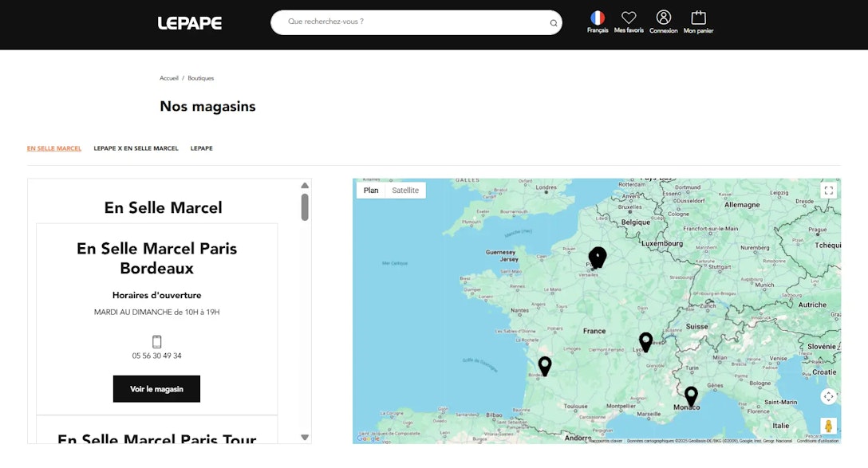The height and width of the screenshot is (468, 868).
Task: Toggle map fullscreen view
Action: click(828, 191)
